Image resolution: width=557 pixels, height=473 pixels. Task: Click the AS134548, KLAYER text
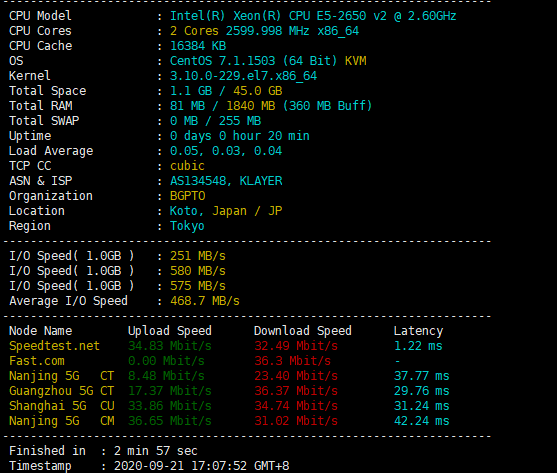click(226, 181)
